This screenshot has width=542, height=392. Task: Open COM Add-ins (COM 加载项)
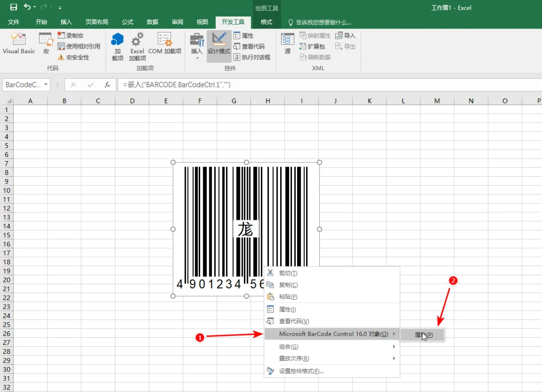click(x=165, y=43)
